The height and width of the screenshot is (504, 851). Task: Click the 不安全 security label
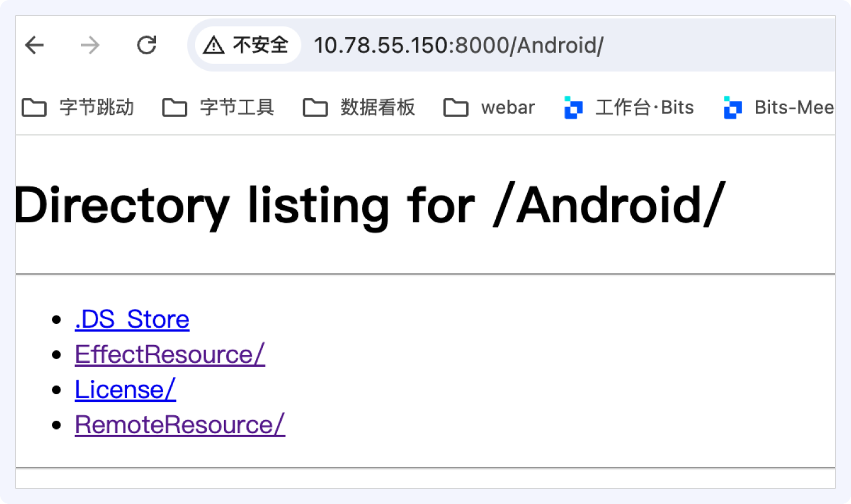click(x=261, y=45)
